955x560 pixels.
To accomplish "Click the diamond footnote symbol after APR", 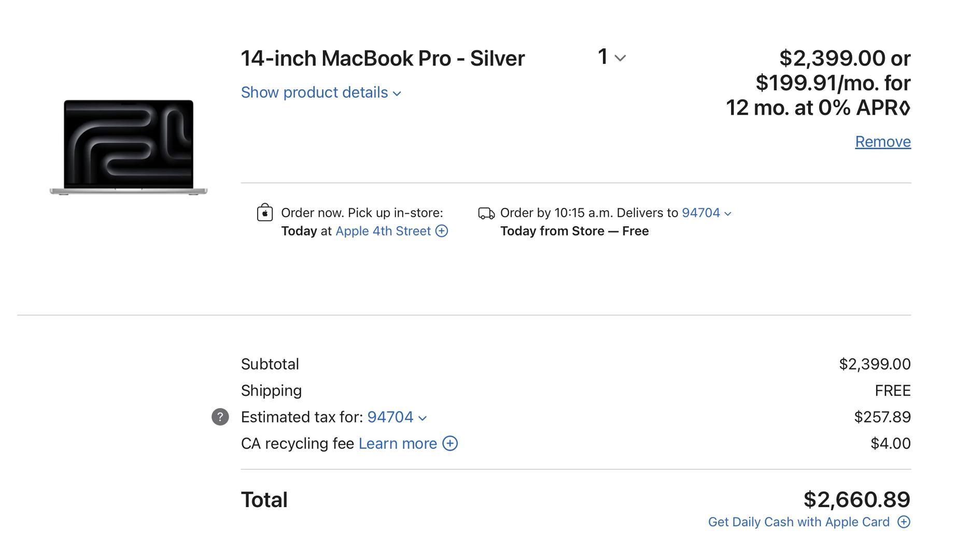I will 905,108.
